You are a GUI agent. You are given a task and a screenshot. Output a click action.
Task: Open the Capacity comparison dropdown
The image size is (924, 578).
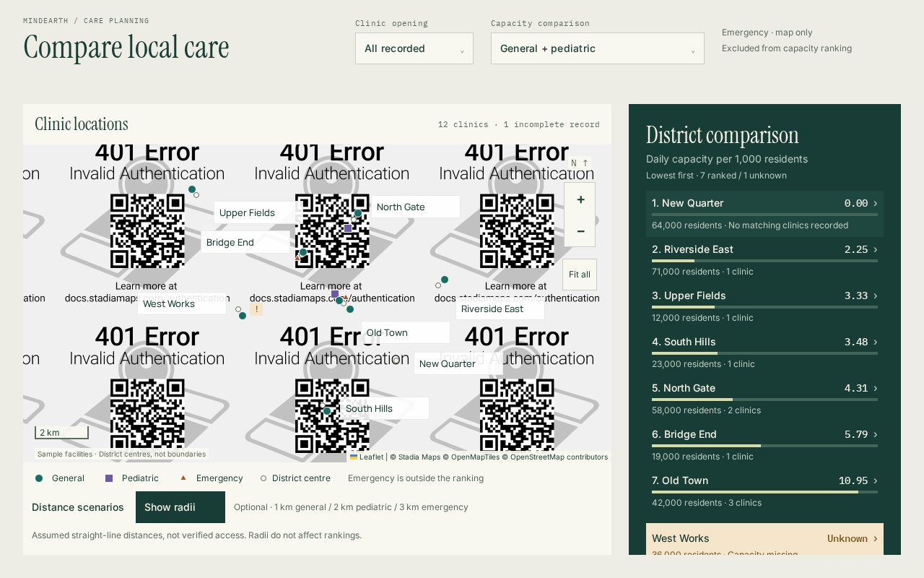[598, 48]
